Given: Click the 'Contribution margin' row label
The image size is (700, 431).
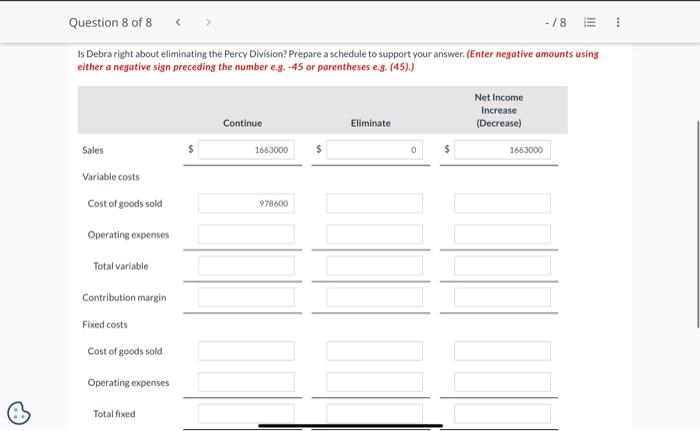Looking at the screenshot, I should click(x=124, y=297).
